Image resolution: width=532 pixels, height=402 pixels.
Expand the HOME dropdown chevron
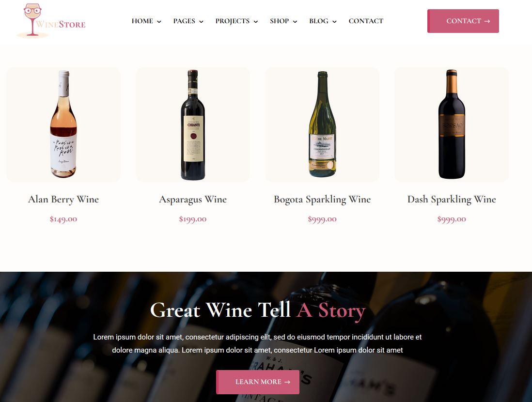(159, 22)
